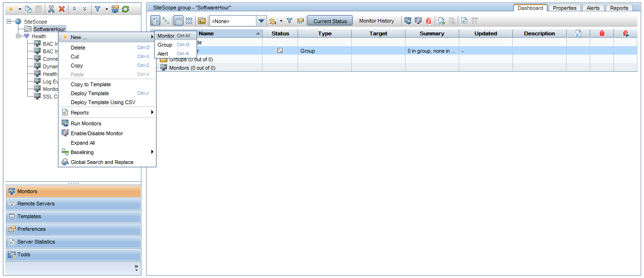644x278 pixels.
Task: Click the red bell alert column header
Action: click(x=602, y=33)
